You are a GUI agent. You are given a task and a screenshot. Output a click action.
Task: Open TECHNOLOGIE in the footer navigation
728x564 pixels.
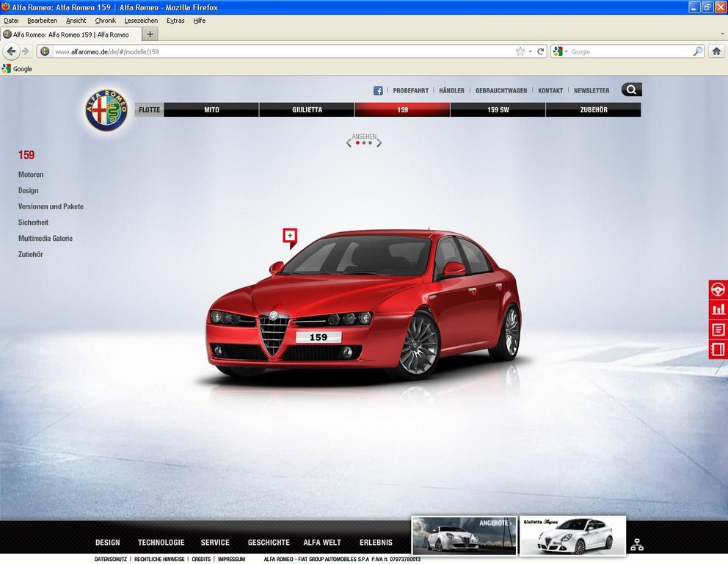(161, 542)
